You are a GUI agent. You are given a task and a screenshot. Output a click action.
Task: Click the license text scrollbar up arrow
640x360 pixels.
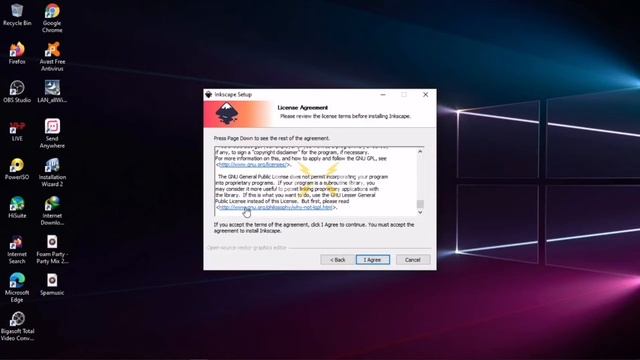(420, 151)
